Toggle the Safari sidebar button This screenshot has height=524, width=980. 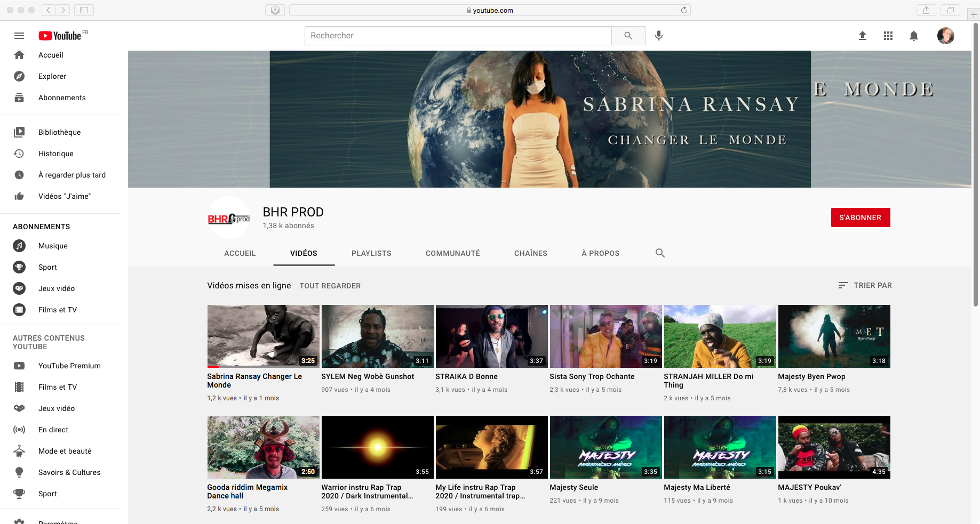click(84, 10)
